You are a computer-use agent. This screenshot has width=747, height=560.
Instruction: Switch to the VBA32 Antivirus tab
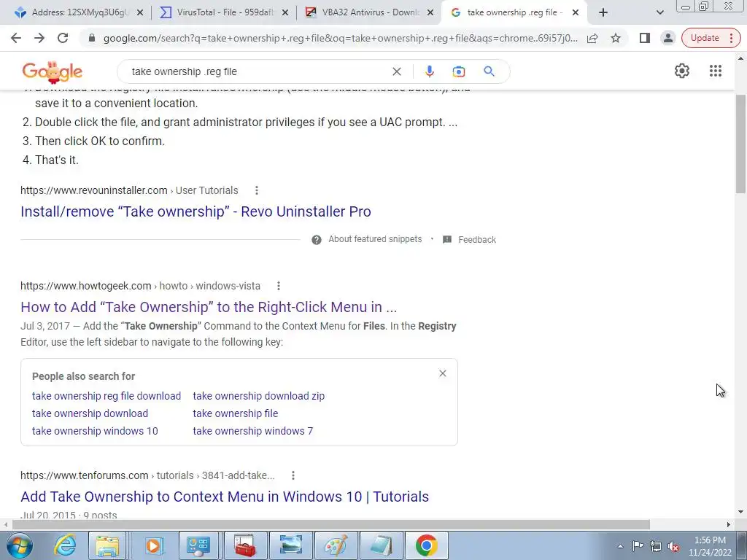[369, 13]
